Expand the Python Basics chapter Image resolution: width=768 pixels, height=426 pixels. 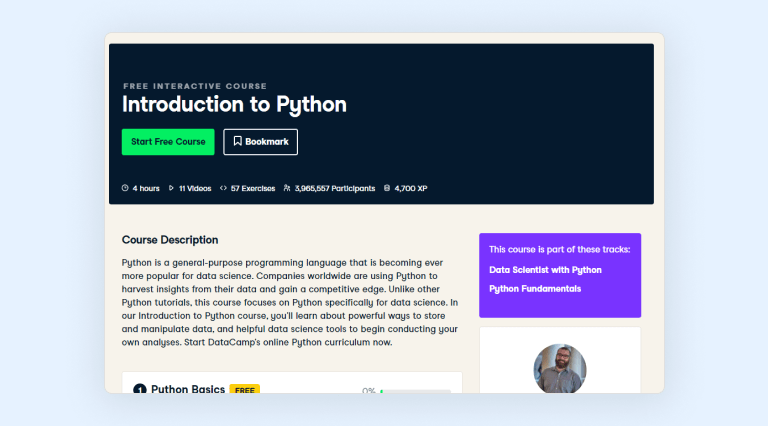(187, 390)
